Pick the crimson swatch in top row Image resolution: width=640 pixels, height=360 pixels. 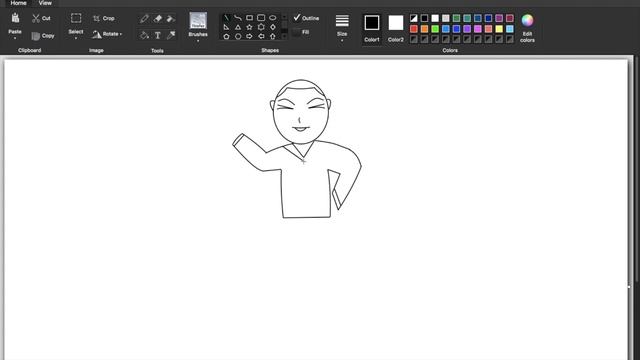(x=510, y=18)
